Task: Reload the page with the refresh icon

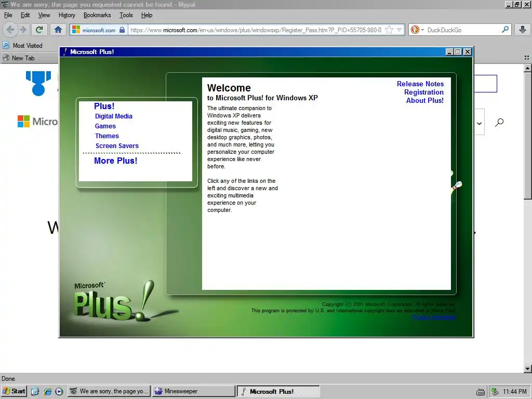Action: pyautogui.click(x=39, y=30)
